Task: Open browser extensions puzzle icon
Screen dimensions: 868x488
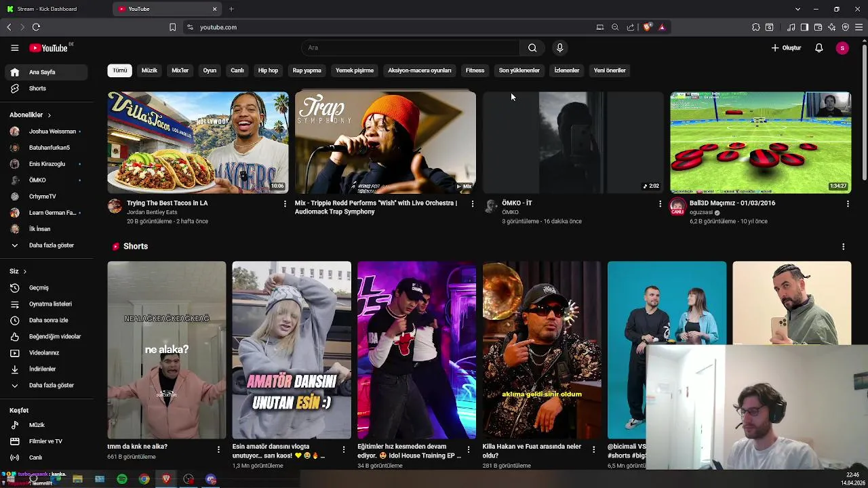Action: click(x=755, y=27)
